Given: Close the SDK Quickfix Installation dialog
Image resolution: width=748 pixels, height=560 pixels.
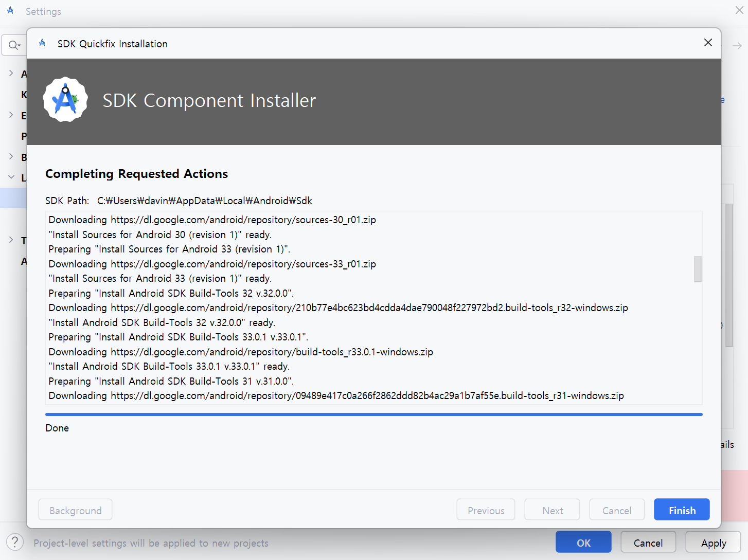Looking at the screenshot, I should tap(708, 43).
